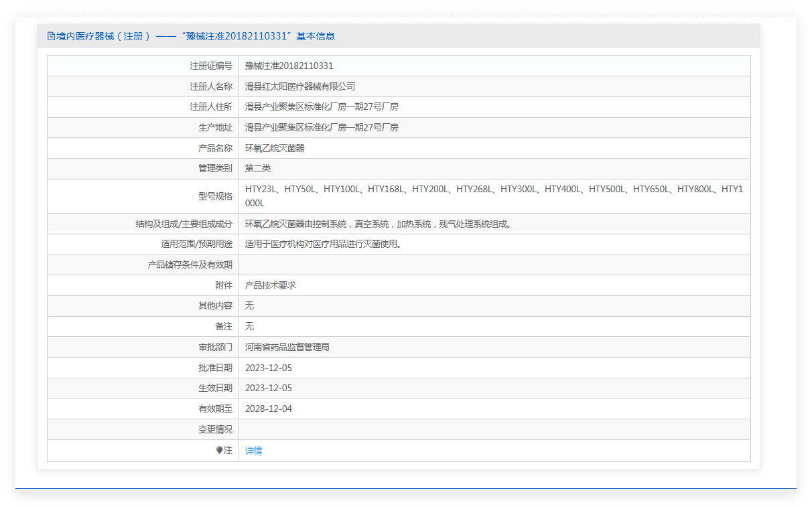Select the model list starting with HTY23L
812x507 pixels.
coord(494,196)
